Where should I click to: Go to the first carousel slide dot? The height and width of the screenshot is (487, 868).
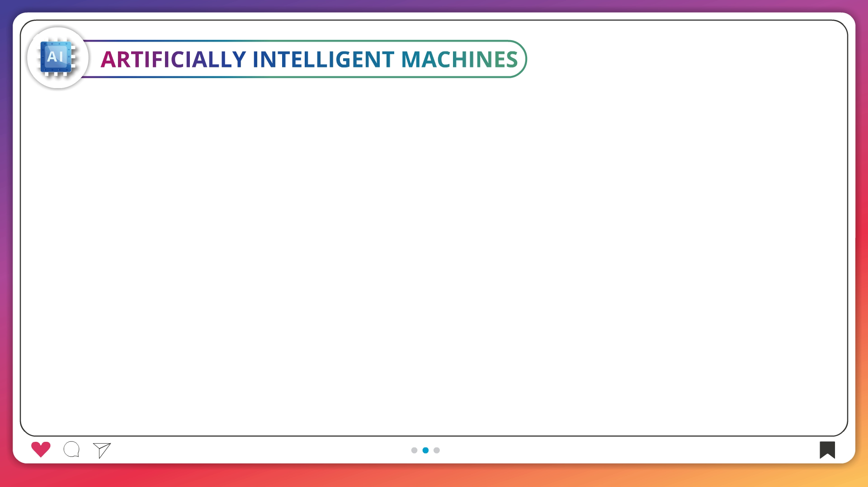point(414,450)
